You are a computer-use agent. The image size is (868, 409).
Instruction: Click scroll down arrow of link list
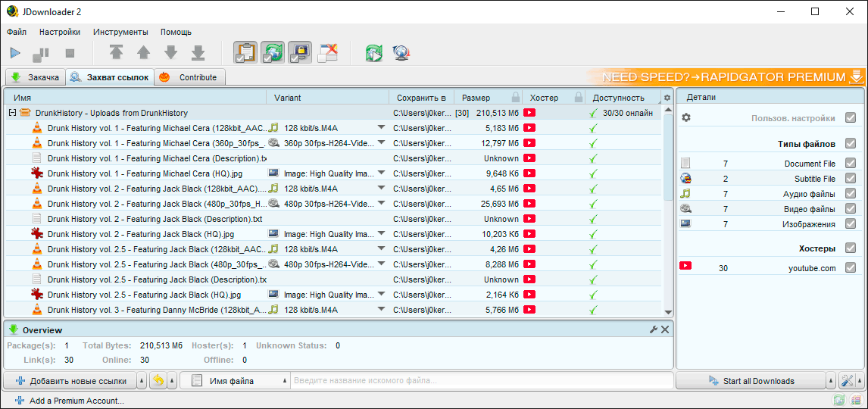(x=667, y=313)
